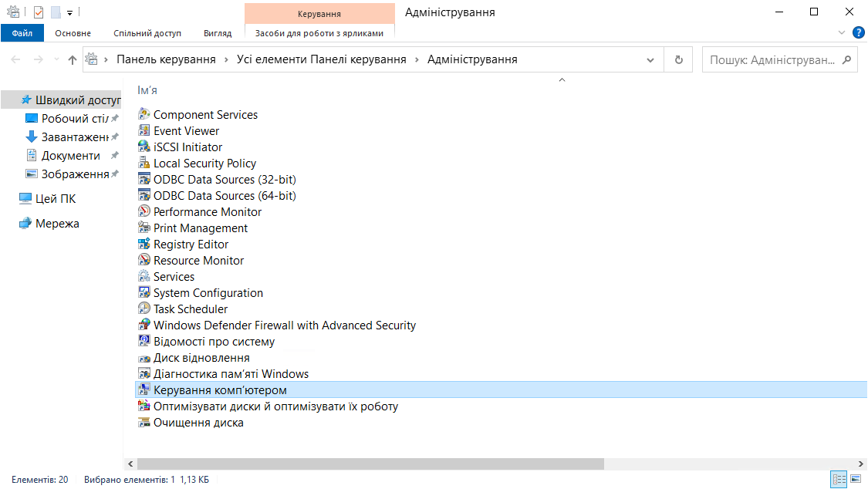The width and height of the screenshot is (868, 489).
Task: Switch to the Вигляд ribbon tab
Action: [217, 33]
